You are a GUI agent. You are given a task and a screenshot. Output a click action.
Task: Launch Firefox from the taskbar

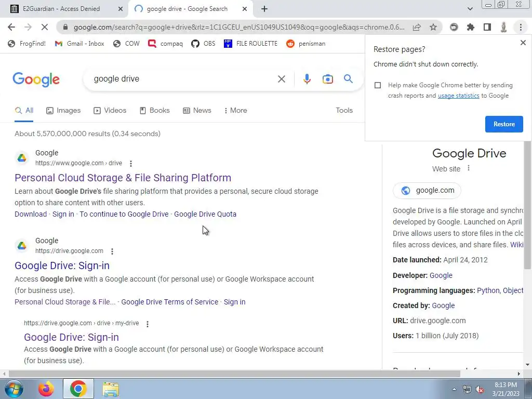tap(46, 389)
